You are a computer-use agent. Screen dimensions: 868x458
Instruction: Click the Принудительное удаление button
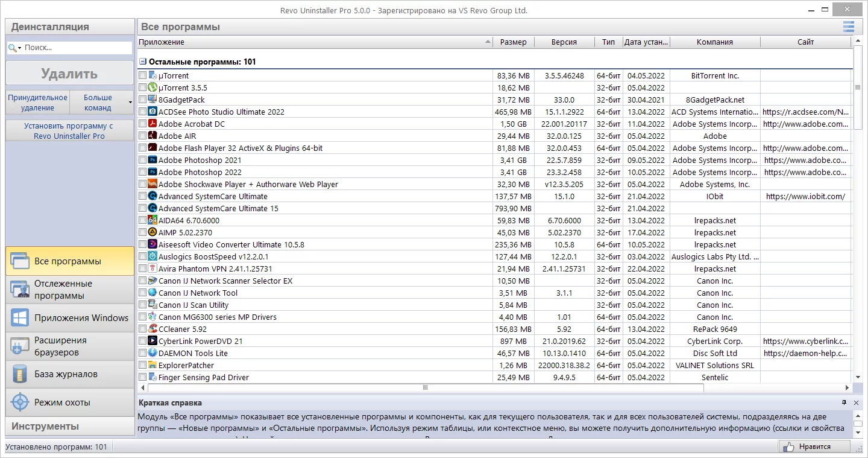click(37, 103)
